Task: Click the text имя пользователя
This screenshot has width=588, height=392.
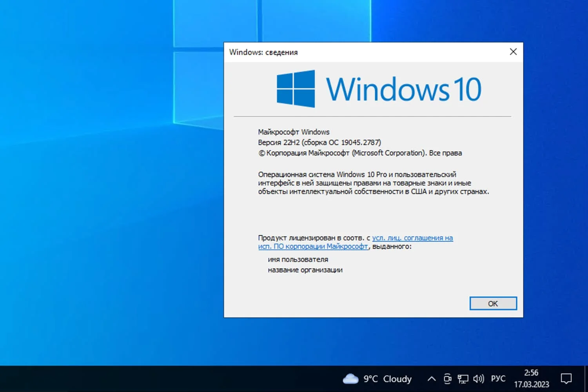Action: 298,260
